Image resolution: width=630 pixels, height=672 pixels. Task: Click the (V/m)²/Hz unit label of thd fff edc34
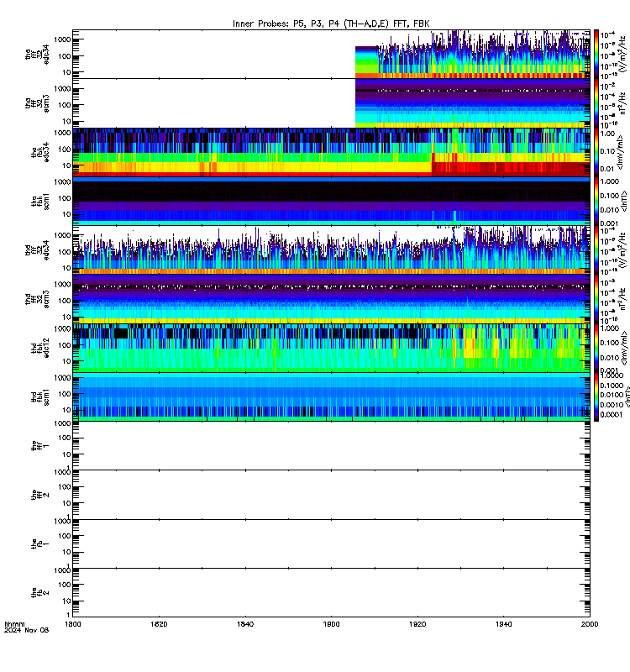pos(622,249)
